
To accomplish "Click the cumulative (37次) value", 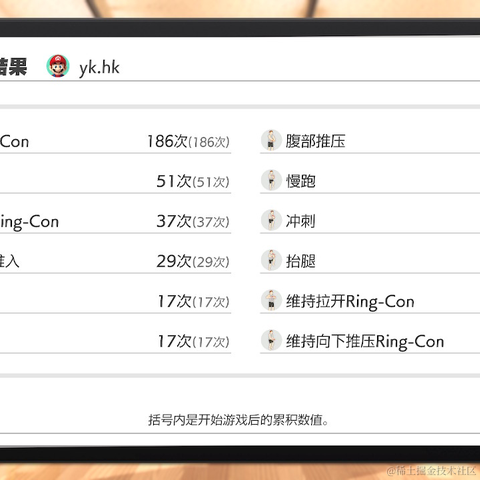I will click(x=211, y=222).
